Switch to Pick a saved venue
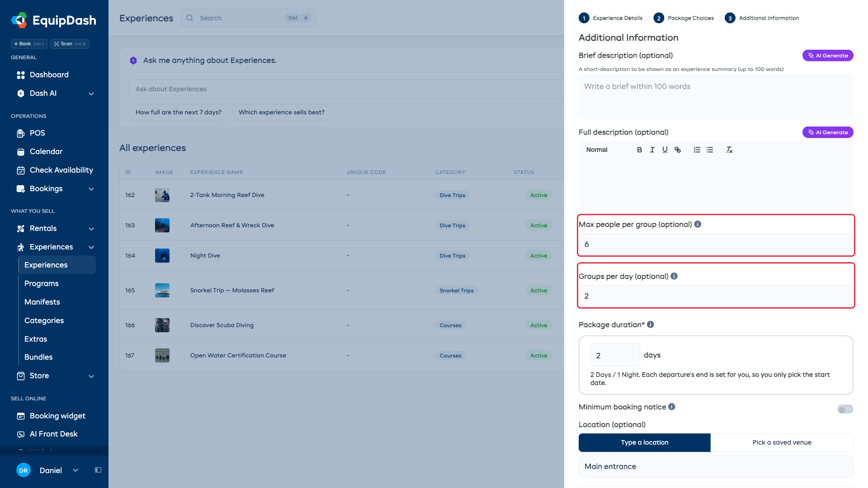The height and width of the screenshot is (488, 868). (782, 443)
